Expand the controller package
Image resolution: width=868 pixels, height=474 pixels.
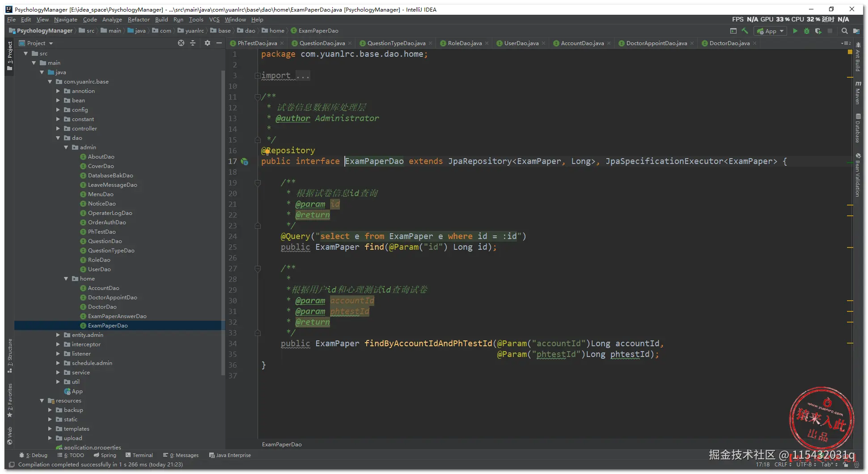click(x=58, y=129)
